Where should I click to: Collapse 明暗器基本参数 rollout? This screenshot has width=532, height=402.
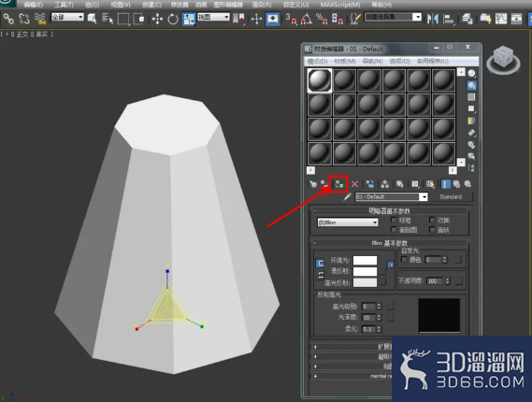pos(389,210)
